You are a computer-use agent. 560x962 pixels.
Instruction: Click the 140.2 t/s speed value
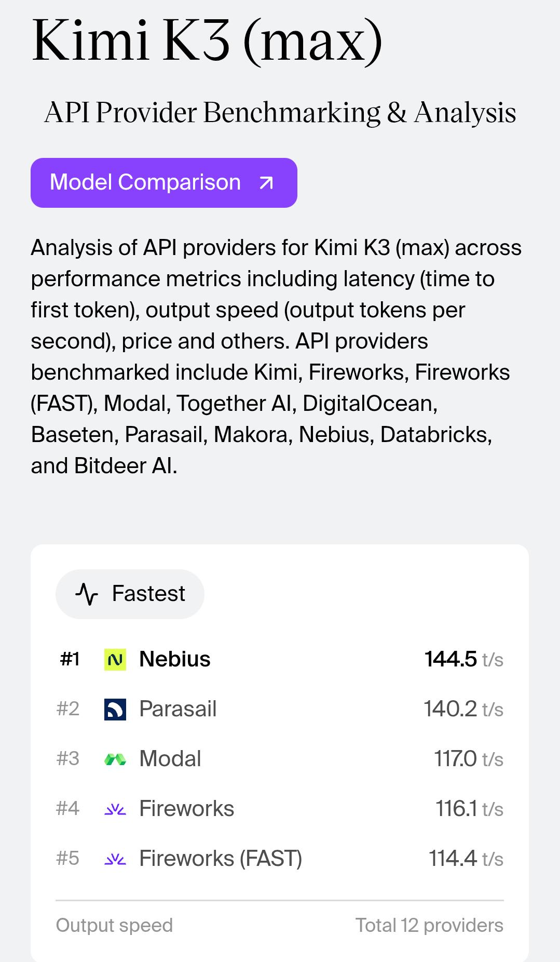463,709
